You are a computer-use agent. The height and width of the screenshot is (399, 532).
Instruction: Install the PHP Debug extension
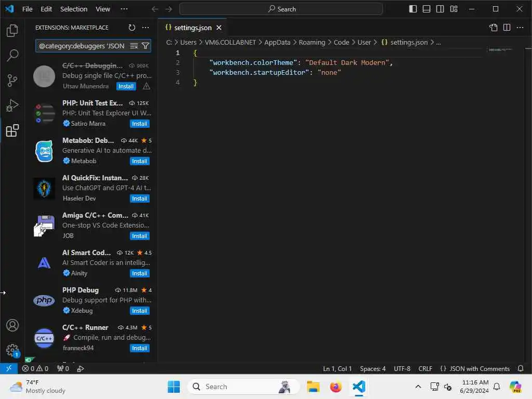(139, 311)
